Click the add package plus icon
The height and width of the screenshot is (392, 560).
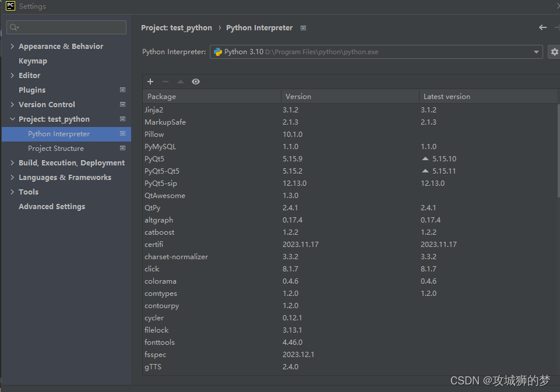pos(150,82)
